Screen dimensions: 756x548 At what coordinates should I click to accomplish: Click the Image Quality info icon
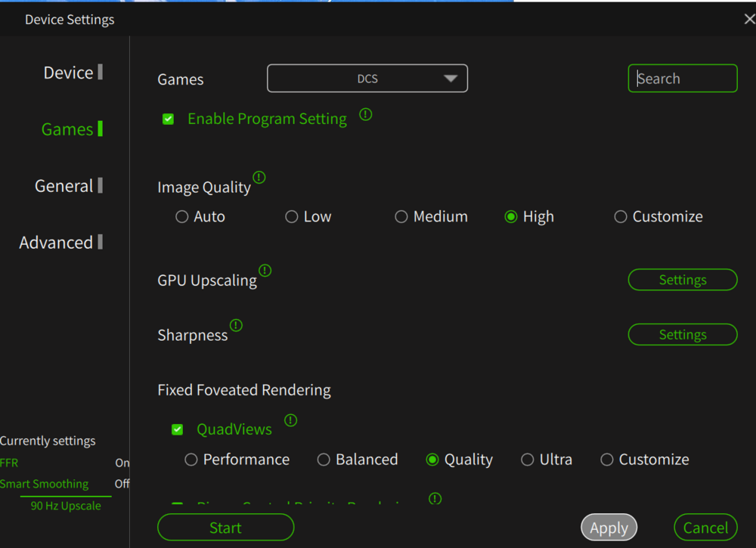tap(259, 178)
